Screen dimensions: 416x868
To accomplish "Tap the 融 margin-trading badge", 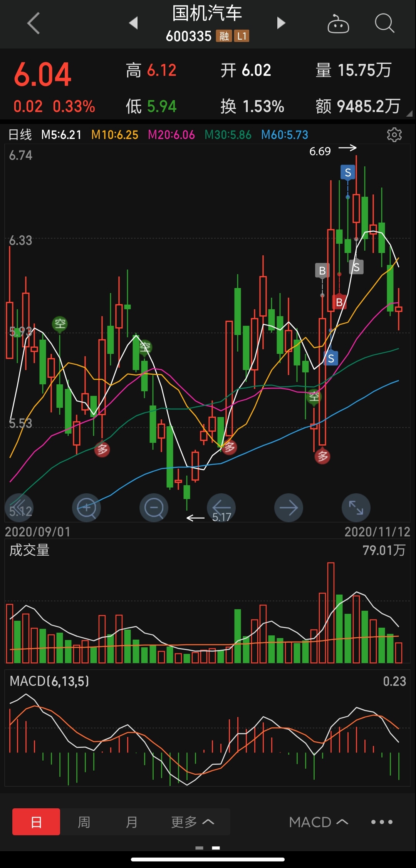I will pos(224,36).
